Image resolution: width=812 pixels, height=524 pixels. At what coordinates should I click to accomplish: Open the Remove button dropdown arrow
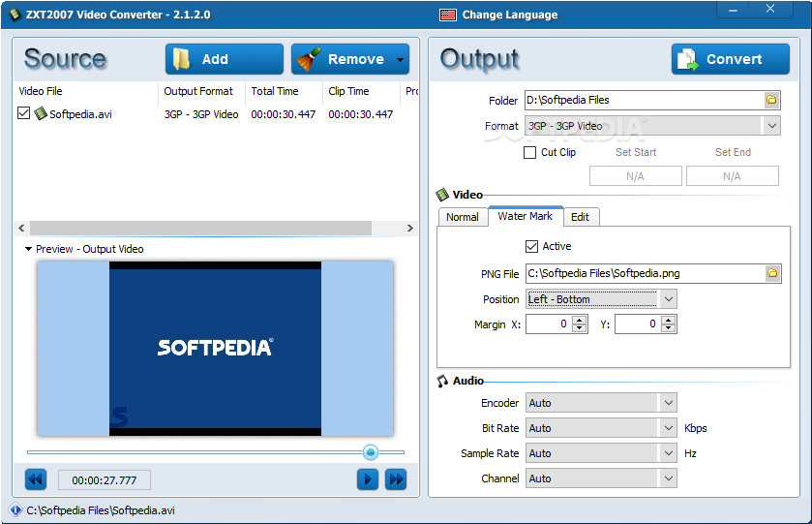tap(401, 60)
